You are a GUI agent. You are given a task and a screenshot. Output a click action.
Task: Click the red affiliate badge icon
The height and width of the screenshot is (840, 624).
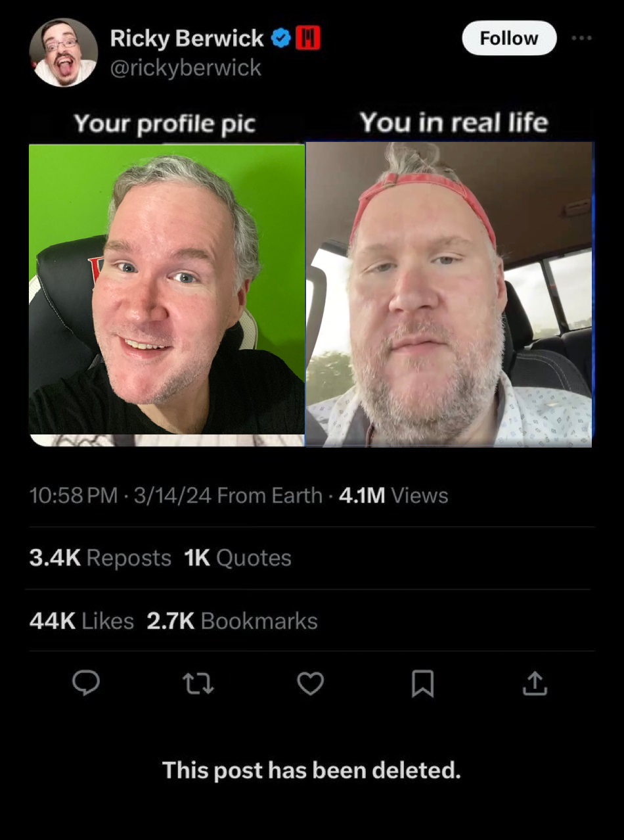(308, 39)
